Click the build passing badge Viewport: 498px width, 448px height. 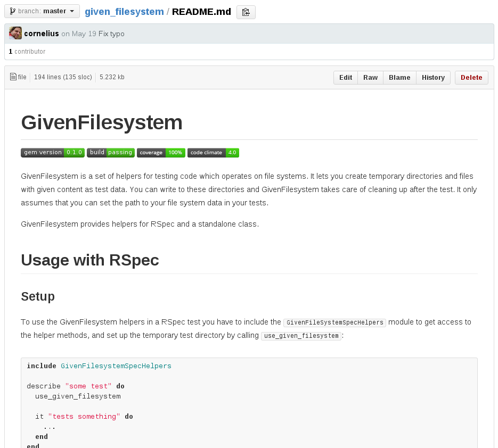[111, 153]
